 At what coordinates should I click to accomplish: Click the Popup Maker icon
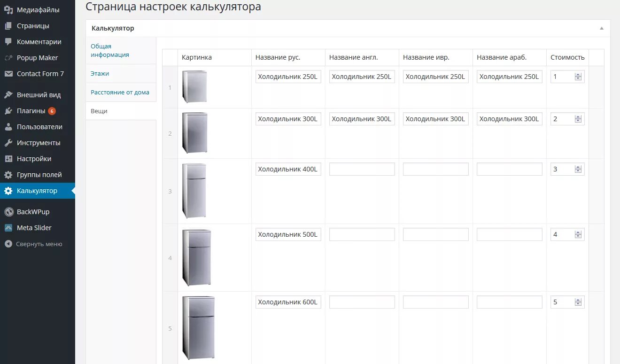click(8, 58)
